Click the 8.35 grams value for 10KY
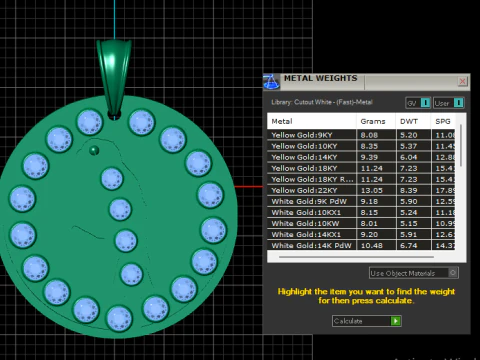Screen dimensions: 480x360 [369, 146]
